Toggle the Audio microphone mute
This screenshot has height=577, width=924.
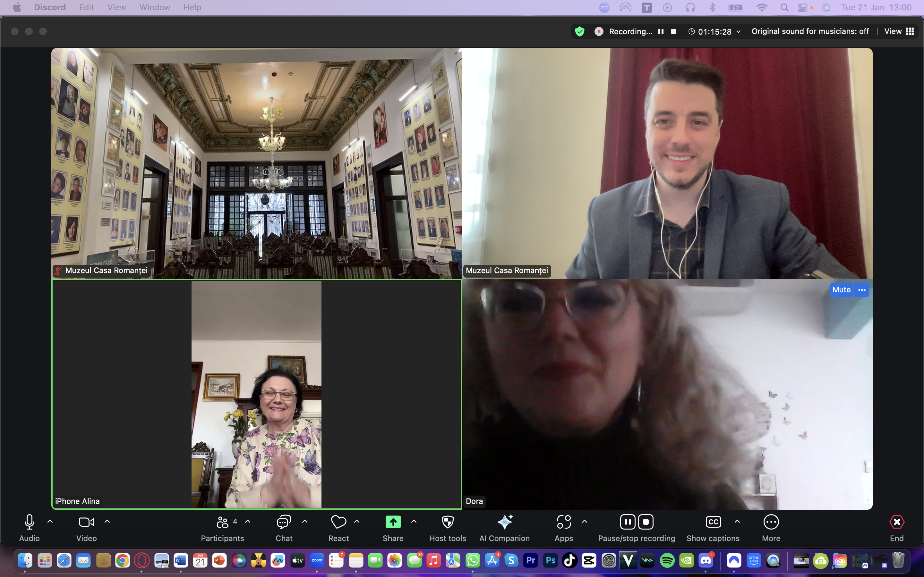[30, 522]
